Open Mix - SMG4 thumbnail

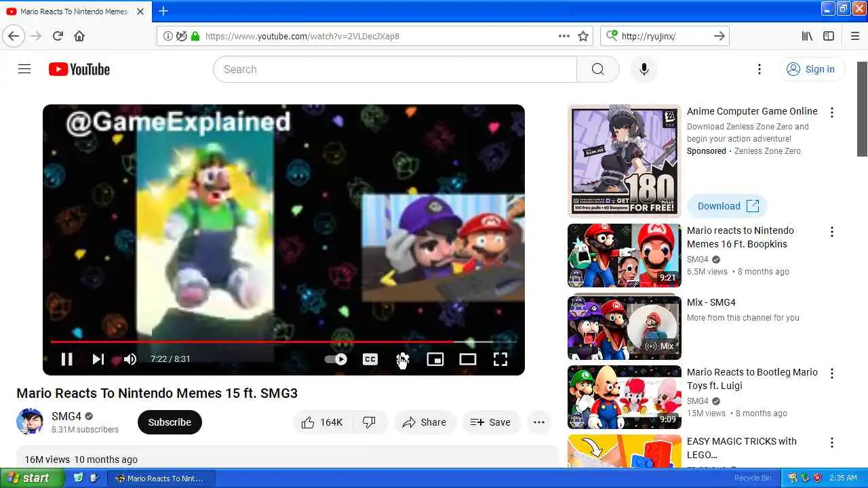point(625,327)
